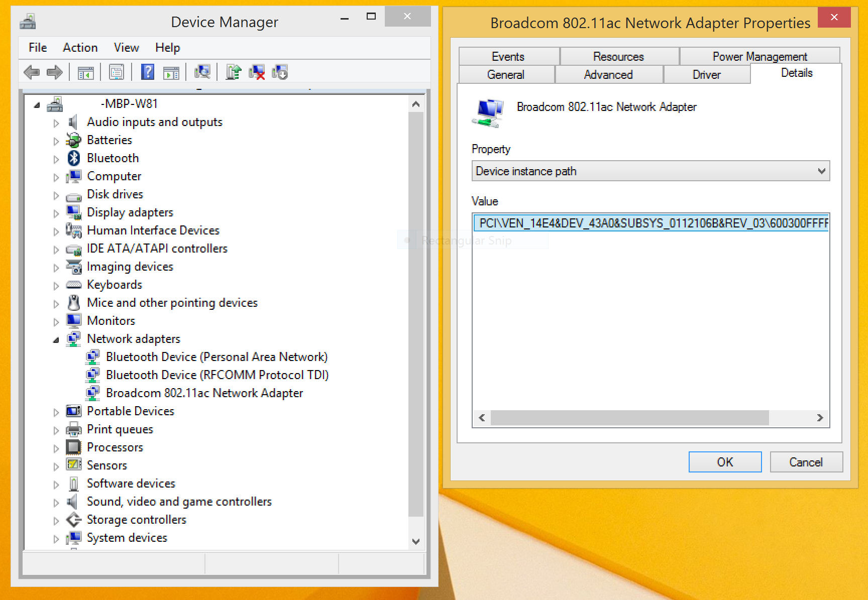Toggle the Show/Hide Action Pane toolbar icon
This screenshot has width=868, height=600.
pyautogui.click(x=171, y=73)
